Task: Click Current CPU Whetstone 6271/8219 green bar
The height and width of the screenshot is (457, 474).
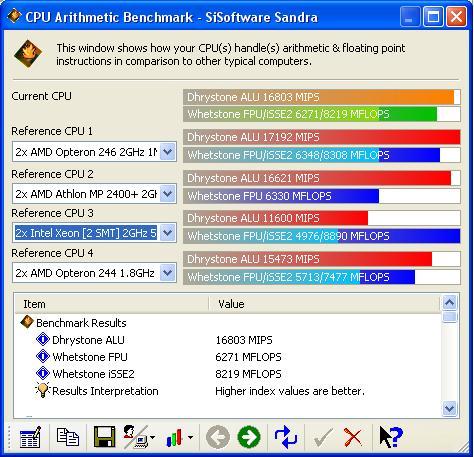Action: tap(322, 114)
